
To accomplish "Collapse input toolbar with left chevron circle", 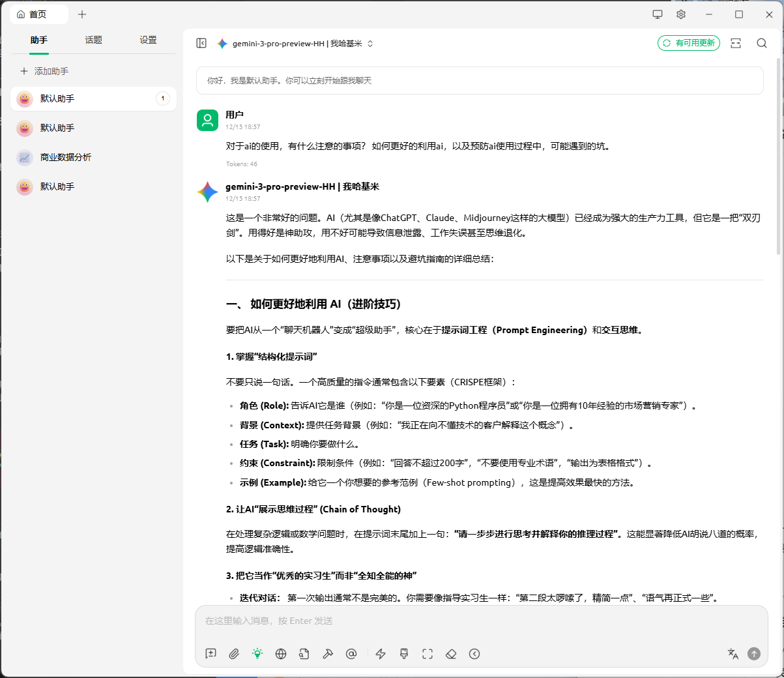I will [x=474, y=654].
